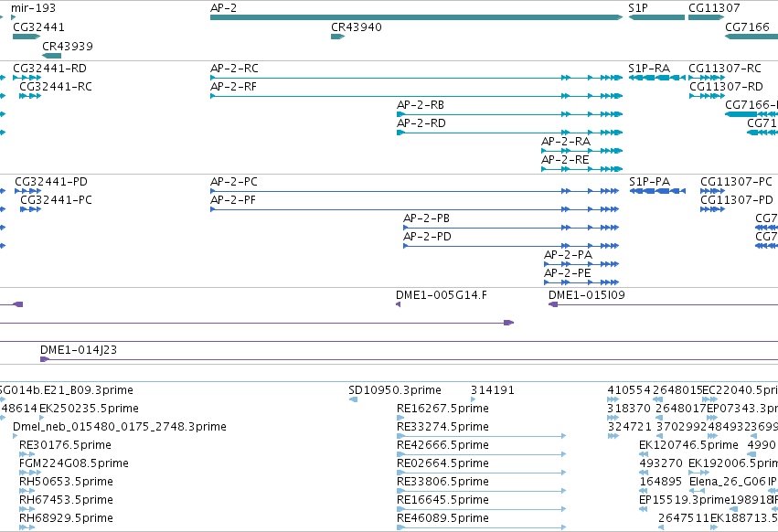Select transcript AP-2-RF
This screenshot has width=778, height=532.
point(416,96)
